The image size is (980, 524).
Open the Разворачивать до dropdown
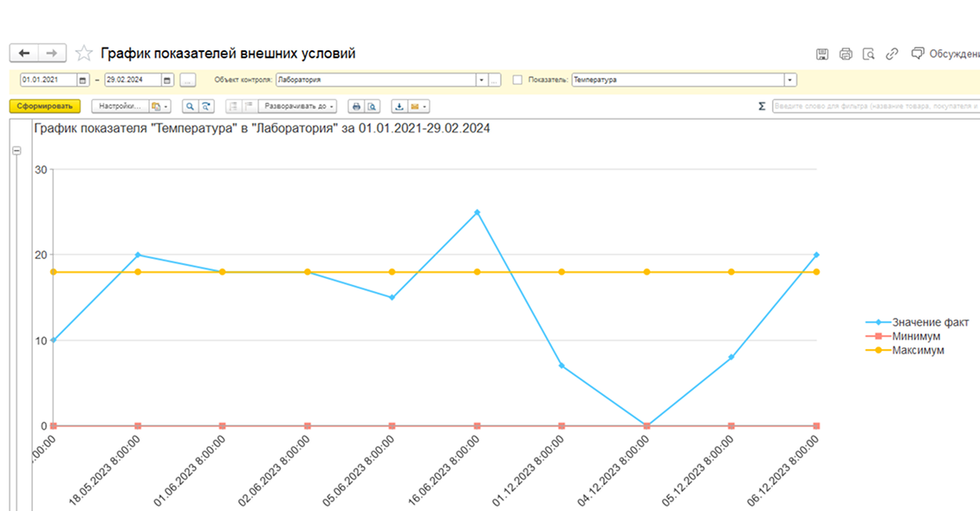click(297, 107)
